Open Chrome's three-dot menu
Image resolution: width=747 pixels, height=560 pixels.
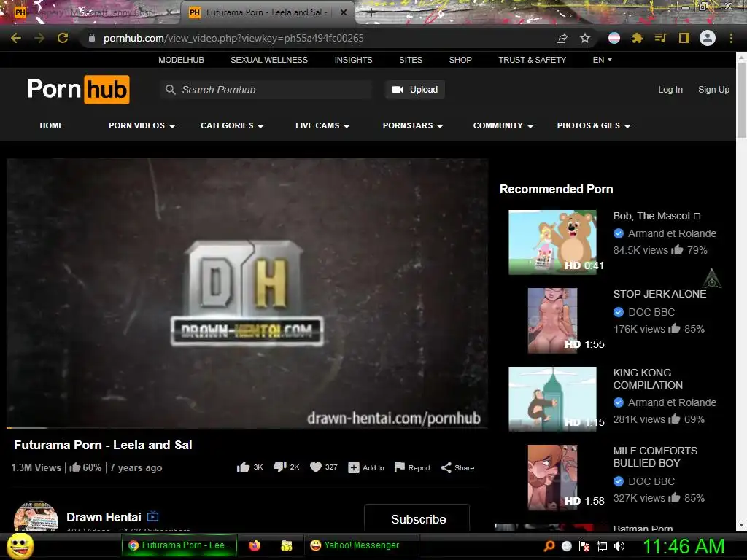[x=731, y=38]
